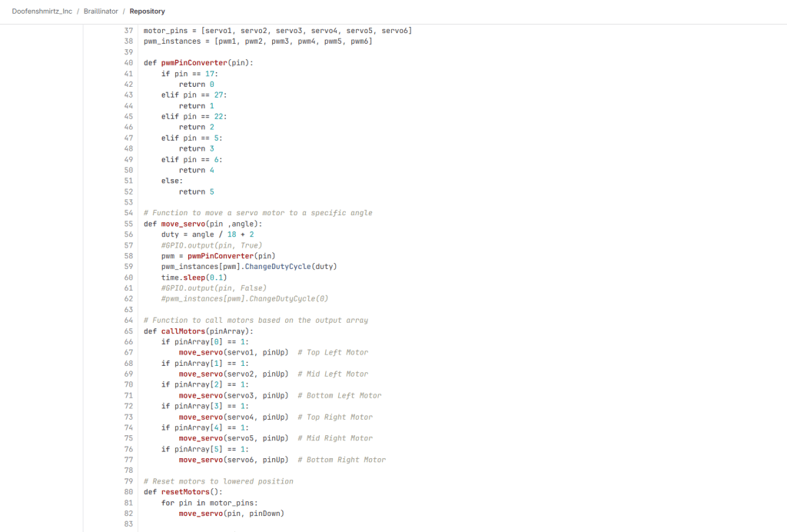787x532 pixels.
Task: Click the "# Top Left Motor" comment
Action: 333,353
